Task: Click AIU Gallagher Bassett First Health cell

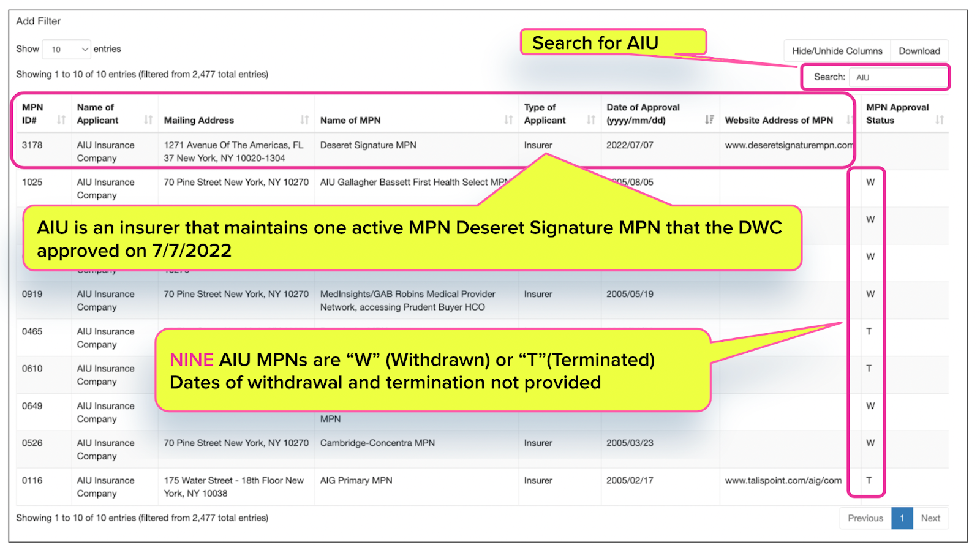Action: [x=414, y=183]
